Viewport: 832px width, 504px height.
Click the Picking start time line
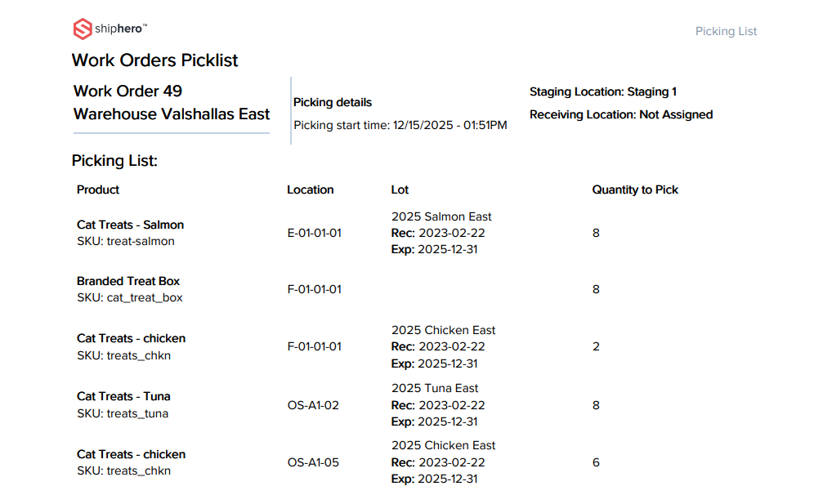pos(400,125)
